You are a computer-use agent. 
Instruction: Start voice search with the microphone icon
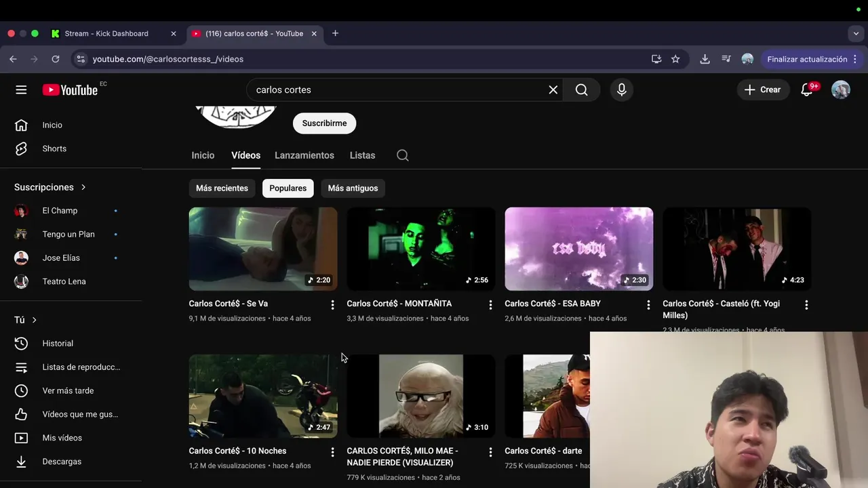(x=622, y=89)
